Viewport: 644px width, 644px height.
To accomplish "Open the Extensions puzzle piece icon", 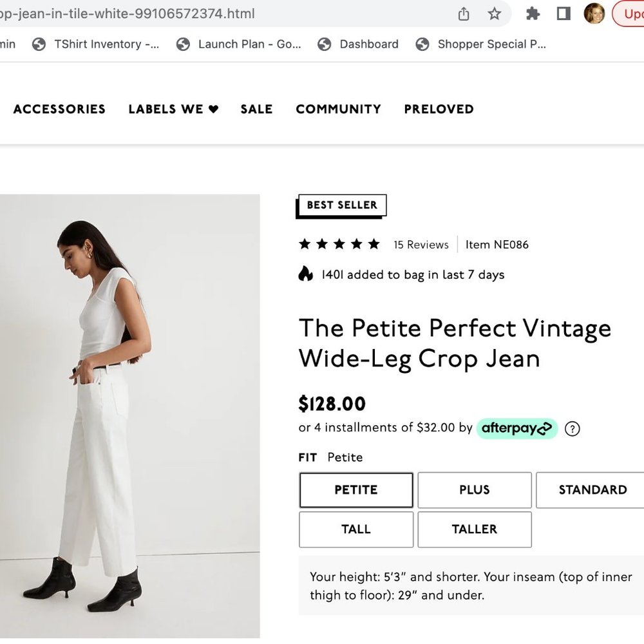I will tap(533, 13).
